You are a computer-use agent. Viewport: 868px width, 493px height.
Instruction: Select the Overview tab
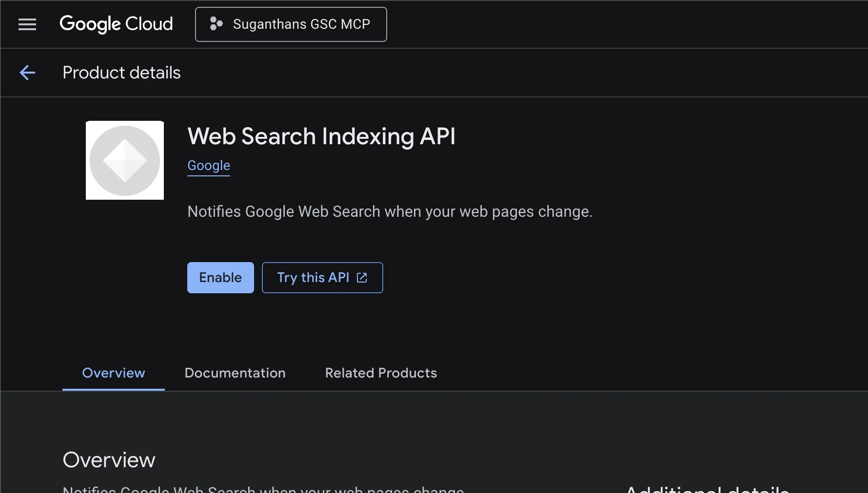pyautogui.click(x=114, y=373)
